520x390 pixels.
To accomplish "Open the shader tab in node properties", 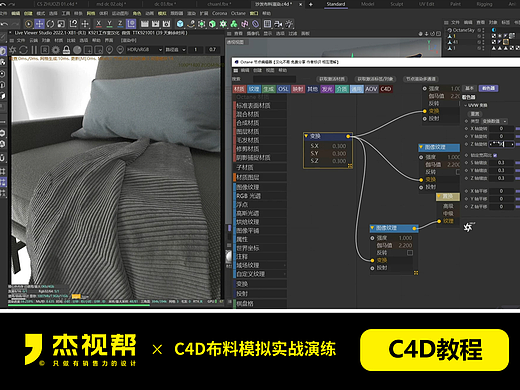I will tap(488, 88).
